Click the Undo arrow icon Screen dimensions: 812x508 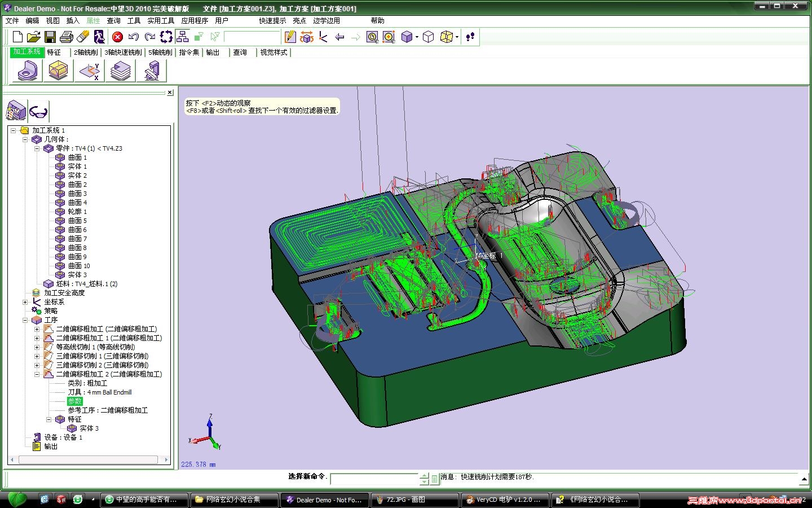point(134,37)
